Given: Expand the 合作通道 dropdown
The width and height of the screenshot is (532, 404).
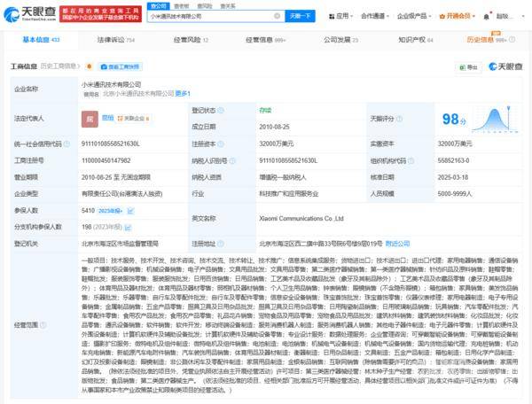Looking at the screenshot, I should click(x=374, y=16).
